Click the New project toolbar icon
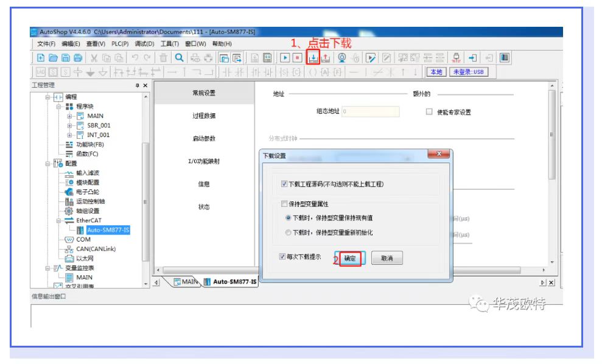Screen dimensions: 602x364 pyautogui.click(x=41, y=58)
